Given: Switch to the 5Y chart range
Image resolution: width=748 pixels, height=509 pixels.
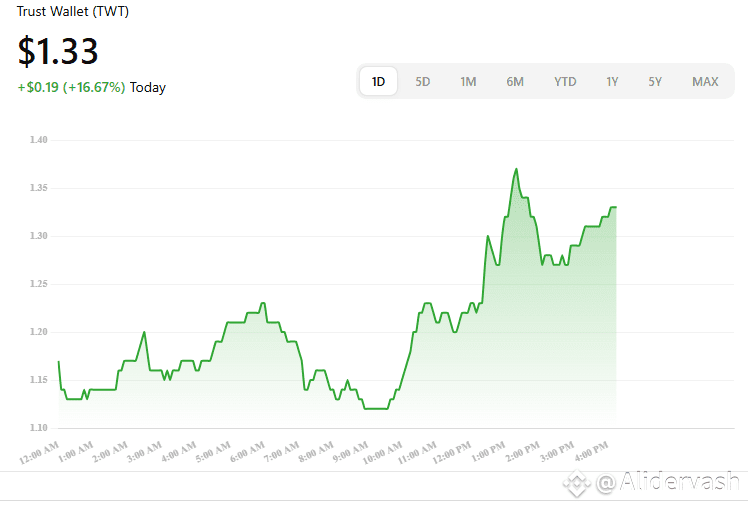Looking at the screenshot, I should coord(654,82).
